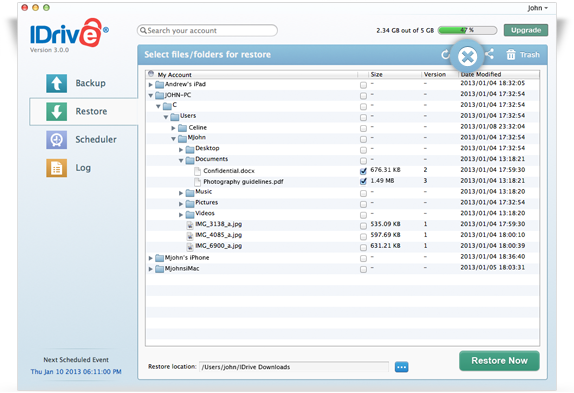Open the Restore section in sidebar

click(83, 112)
